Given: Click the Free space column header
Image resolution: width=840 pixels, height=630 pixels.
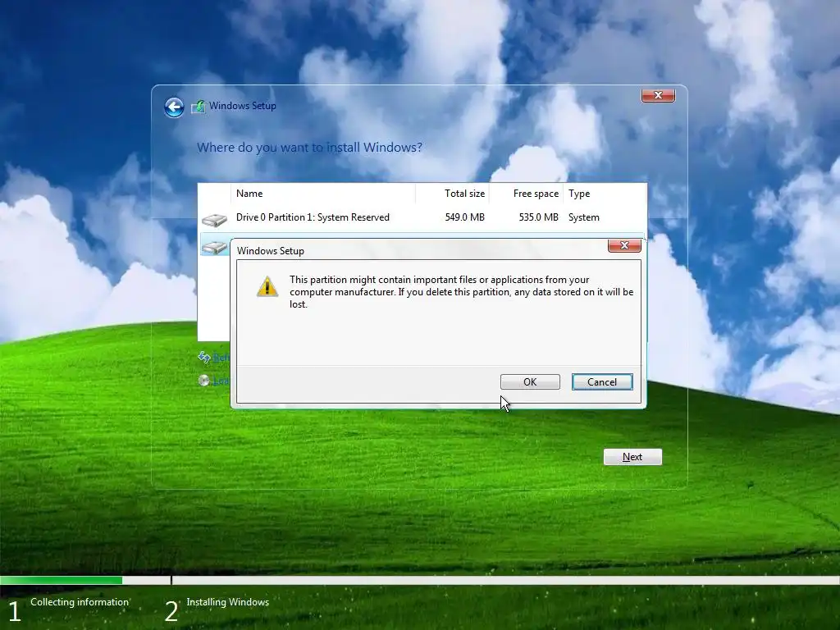Looking at the screenshot, I should [526, 194].
